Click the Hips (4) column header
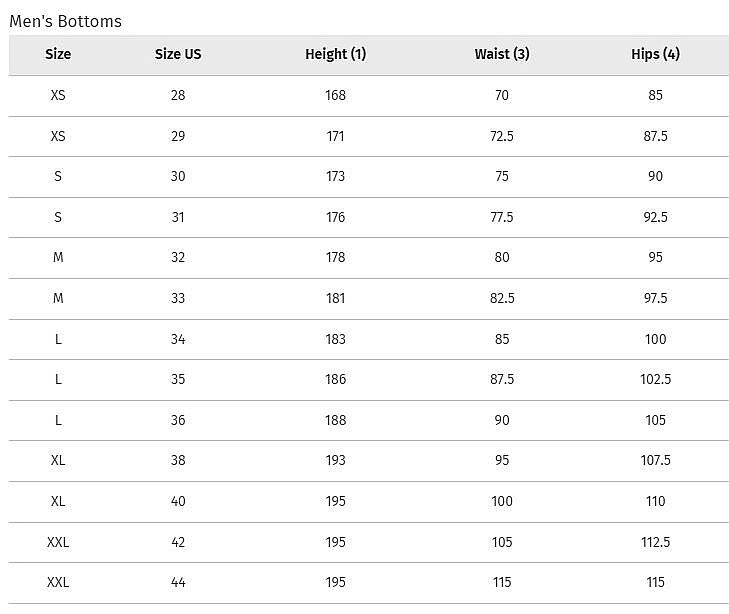729x614 pixels. 655,54
